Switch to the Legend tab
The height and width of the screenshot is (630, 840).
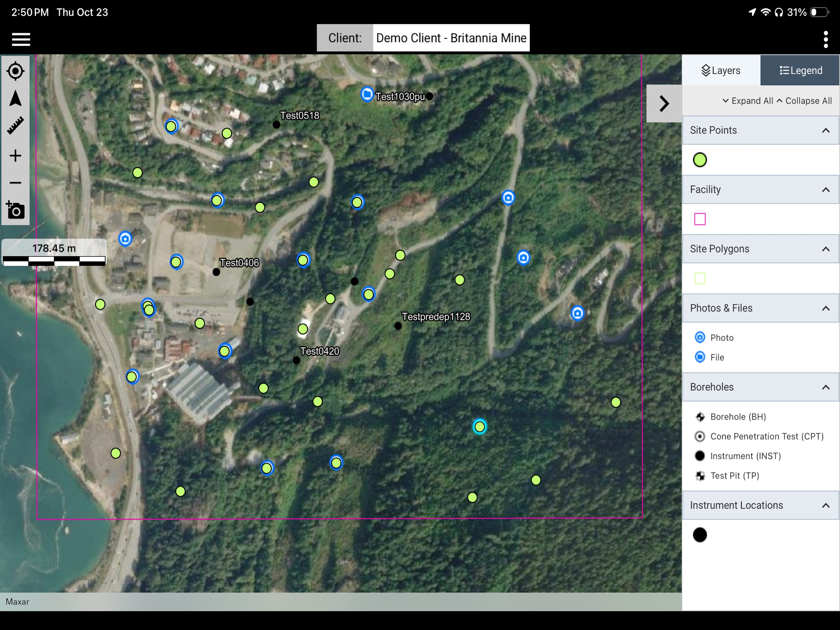click(x=800, y=70)
